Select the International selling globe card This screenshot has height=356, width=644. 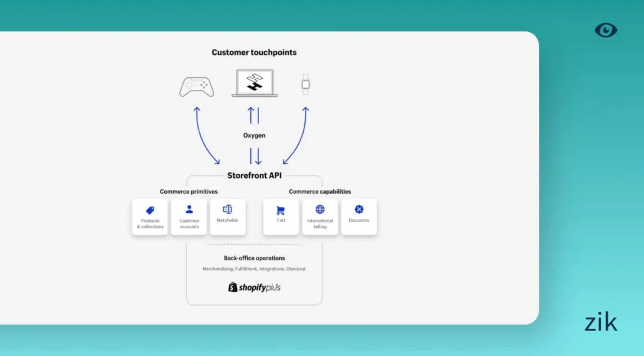(319, 217)
